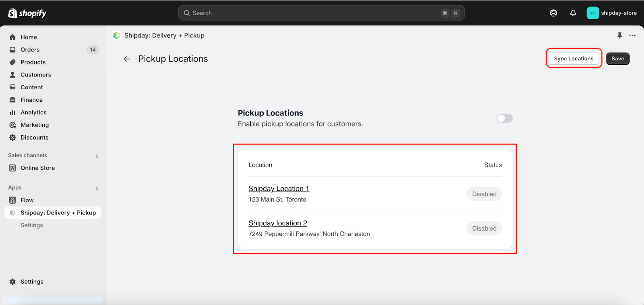644x305 pixels.
Task: Click Disabled status for Shipday Location 1
Action: [x=484, y=194]
